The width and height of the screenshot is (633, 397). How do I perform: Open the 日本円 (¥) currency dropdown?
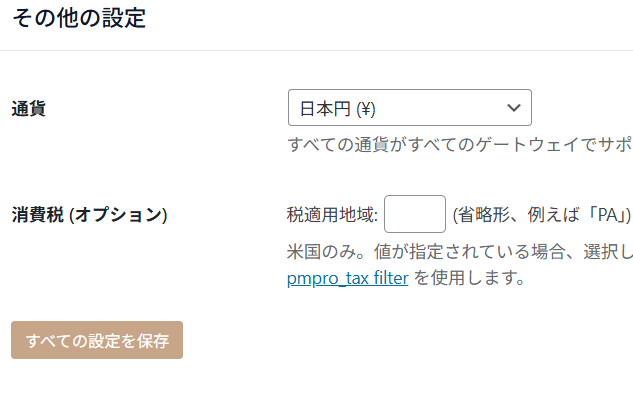410,107
